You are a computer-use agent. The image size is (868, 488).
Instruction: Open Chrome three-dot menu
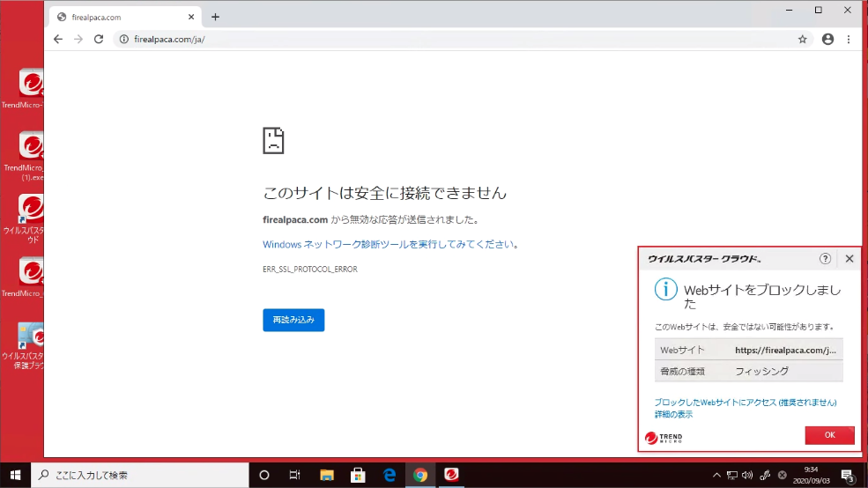point(849,40)
